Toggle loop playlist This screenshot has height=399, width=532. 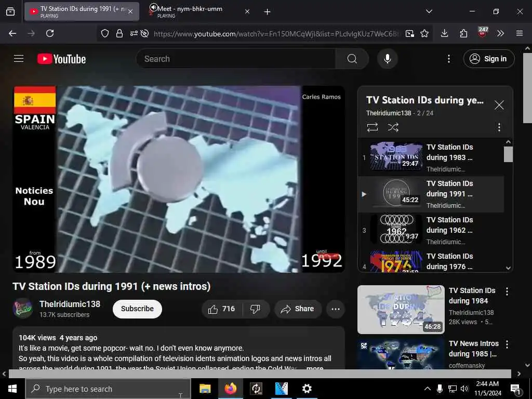point(372,127)
